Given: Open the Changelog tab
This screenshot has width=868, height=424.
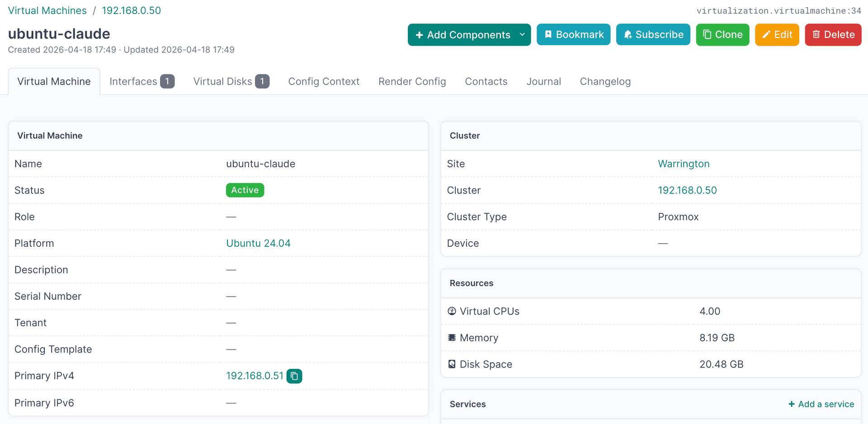Looking at the screenshot, I should 605,81.
